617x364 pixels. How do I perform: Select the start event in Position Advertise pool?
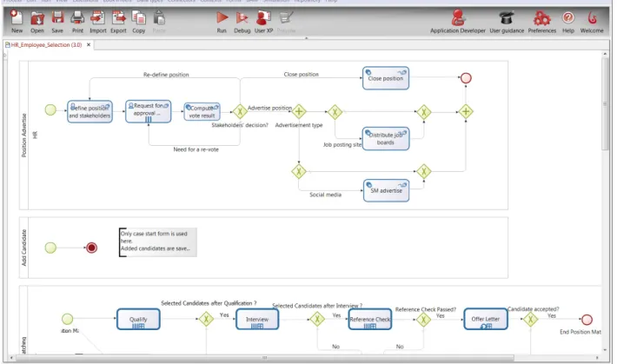[50, 109]
